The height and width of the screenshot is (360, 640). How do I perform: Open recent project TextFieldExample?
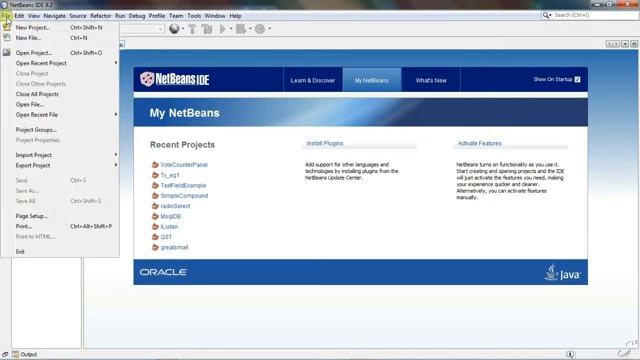tap(183, 185)
